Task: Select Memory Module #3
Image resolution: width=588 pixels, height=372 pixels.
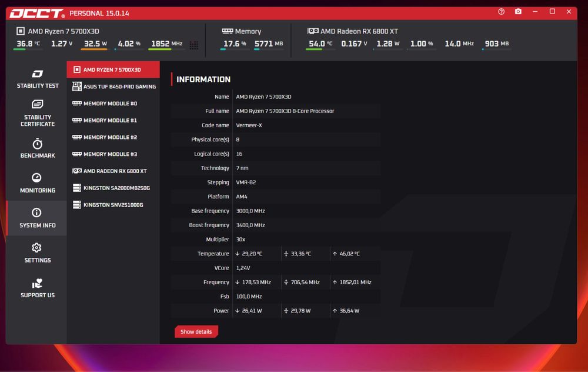Action: [x=113, y=154]
